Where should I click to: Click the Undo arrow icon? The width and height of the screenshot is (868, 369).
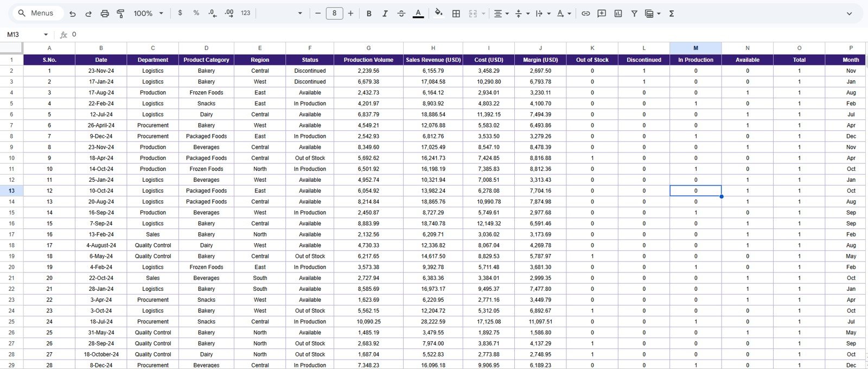pyautogui.click(x=73, y=14)
